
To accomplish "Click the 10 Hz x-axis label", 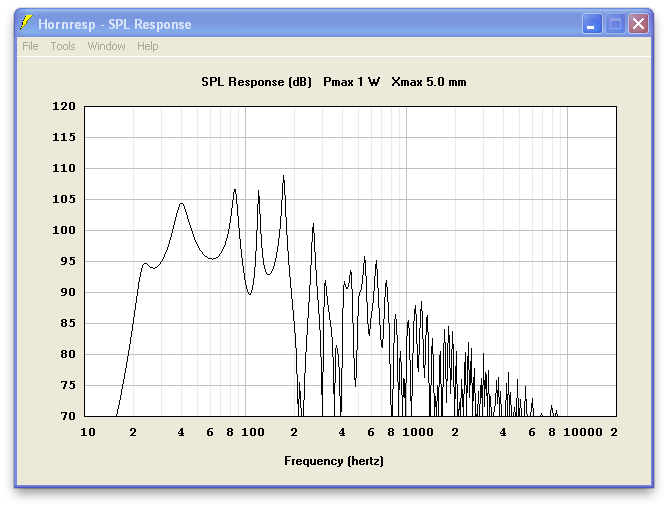I will (x=88, y=432).
